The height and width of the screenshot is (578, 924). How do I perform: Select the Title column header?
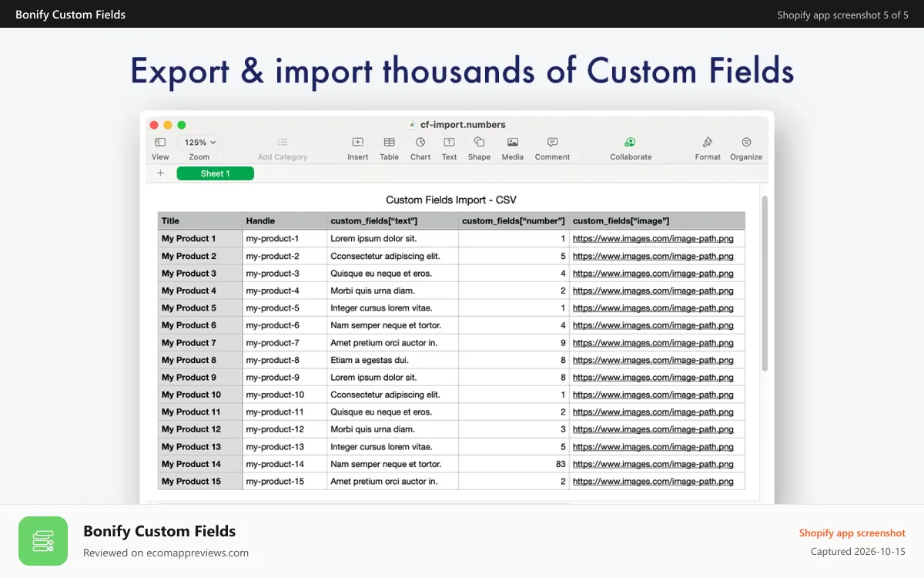point(200,221)
